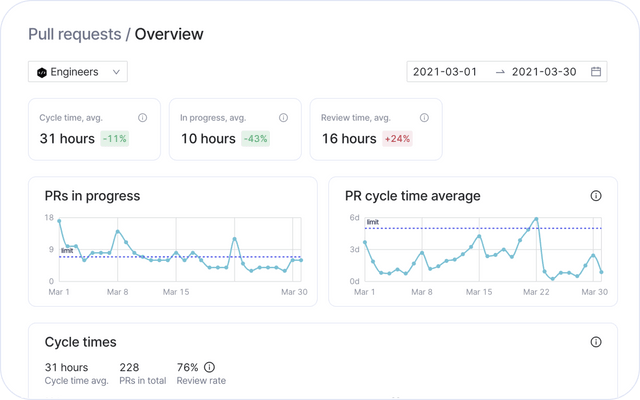Select the Overview breadcrumb title
Viewport: 640px width, 400px height.
click(x=169, y=34)
